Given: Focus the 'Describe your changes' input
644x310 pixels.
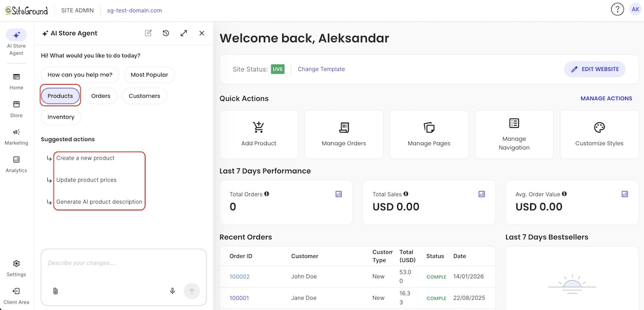Looking at the screenshot, I should 123,263.
